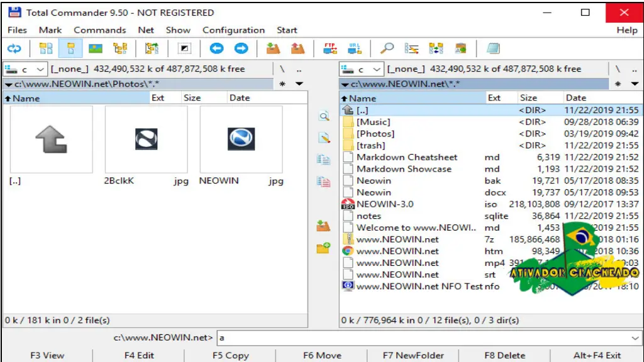Open the Files menu

17,30
